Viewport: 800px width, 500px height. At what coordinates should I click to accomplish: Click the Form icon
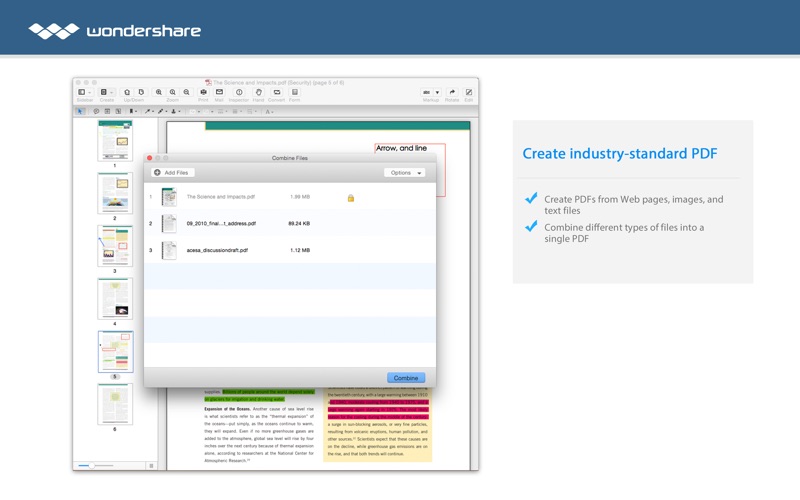294,92
